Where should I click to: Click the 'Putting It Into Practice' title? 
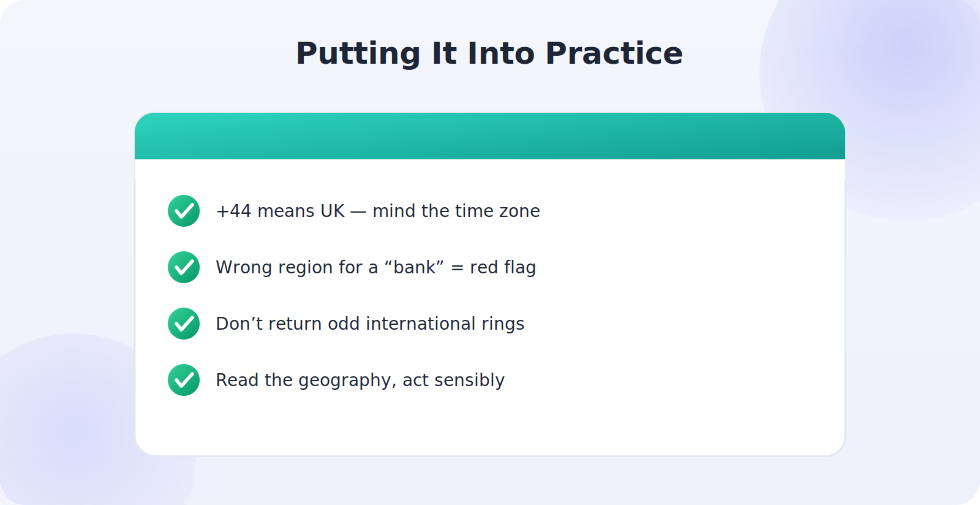[x=489, y=53]
